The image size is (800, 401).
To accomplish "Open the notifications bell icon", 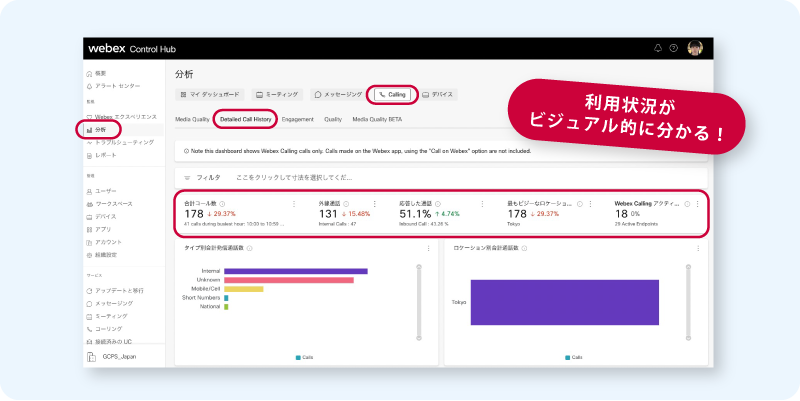I will coord(658,48).
